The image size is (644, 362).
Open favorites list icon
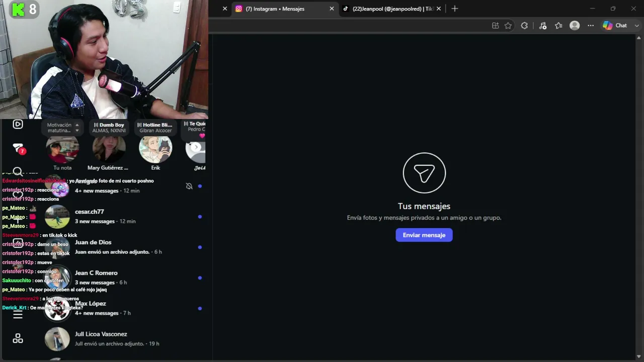558,26
